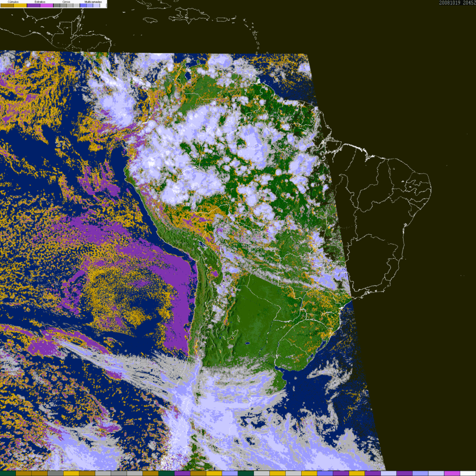Select the bright yellow Cúmulos legend swatch
476x476 pixels.
[x=20, y=5]
